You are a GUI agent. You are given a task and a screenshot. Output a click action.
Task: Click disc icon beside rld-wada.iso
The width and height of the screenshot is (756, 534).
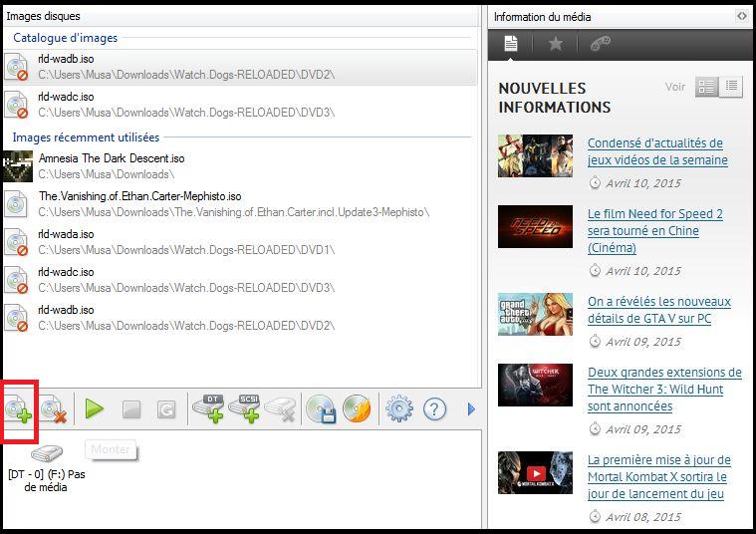point(16,242)
